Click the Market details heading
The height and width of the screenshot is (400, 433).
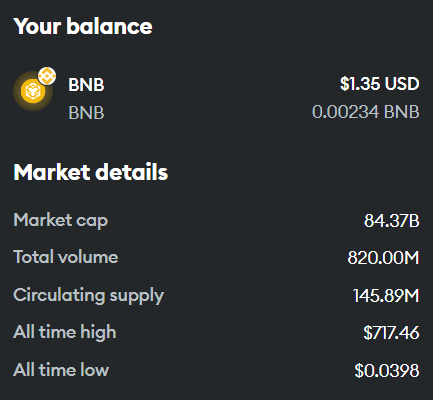coord(91,172)
